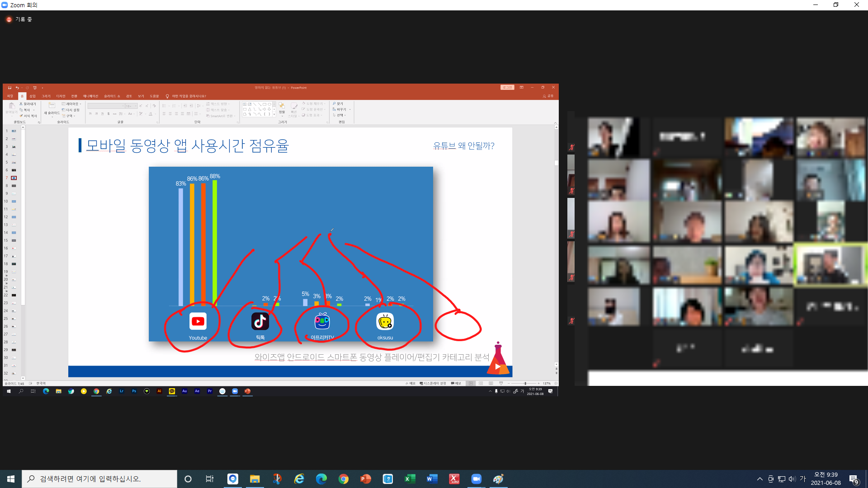868x488 pixels.
Task: Open PowerPoint from taskbar
Action: [x=366, y=479]
